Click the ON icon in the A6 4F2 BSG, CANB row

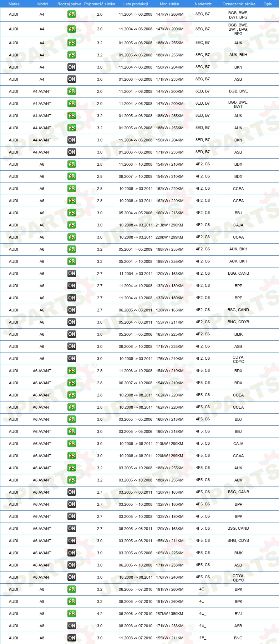(72, 274)
